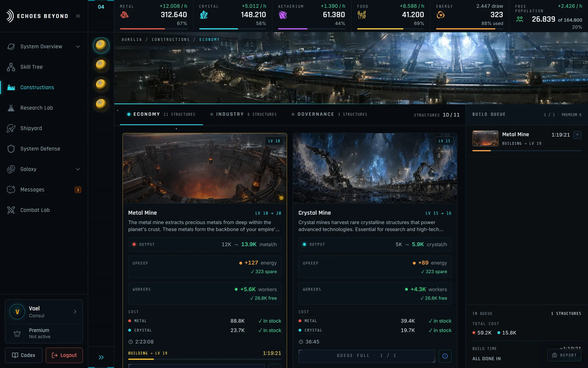Open Vael Consul profile chevron
Viewport: 588px width, 368px height.
pyautogui.click(x=75, y=311)
